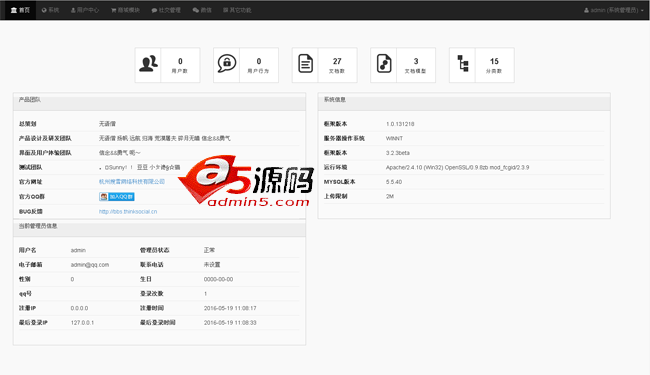Screen dimensions: 650x375
Task: Click the Apache runtime environment value
Action: (457, 167)
